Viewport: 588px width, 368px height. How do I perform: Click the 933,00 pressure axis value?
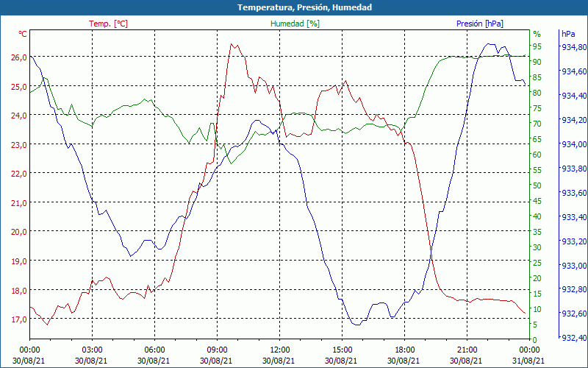tap(573, 266)
